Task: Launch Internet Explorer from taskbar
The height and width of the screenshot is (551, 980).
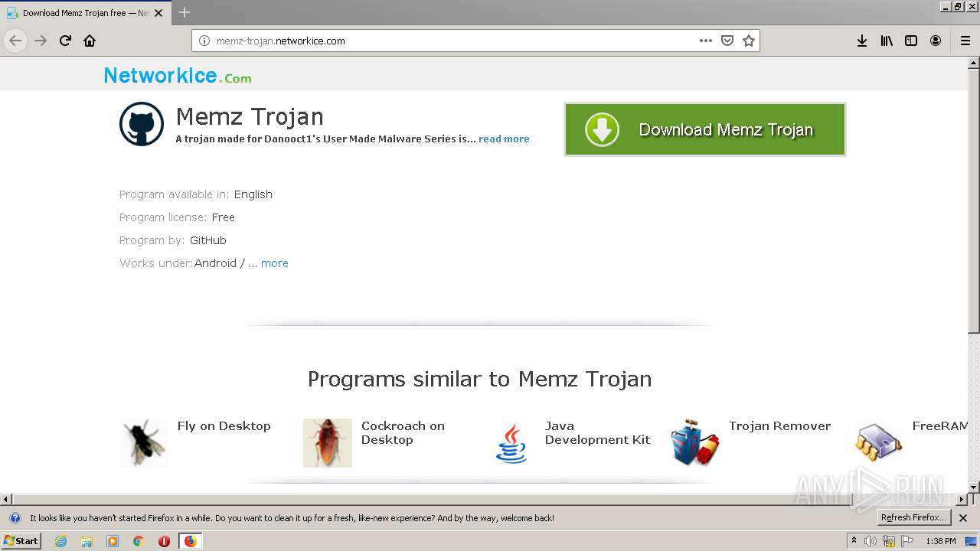Action: (x=60, y=541)
